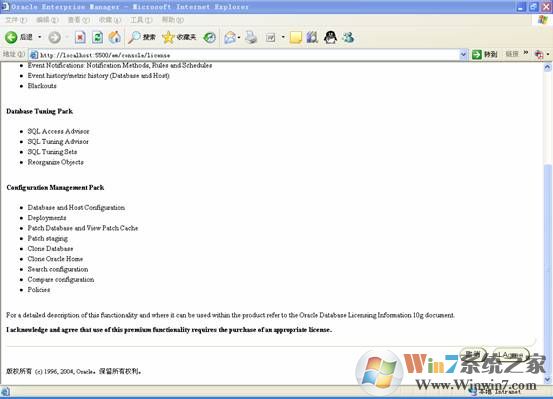Click the Windows flag logo under the title bar
553x399 pixels.
(543, 20)
